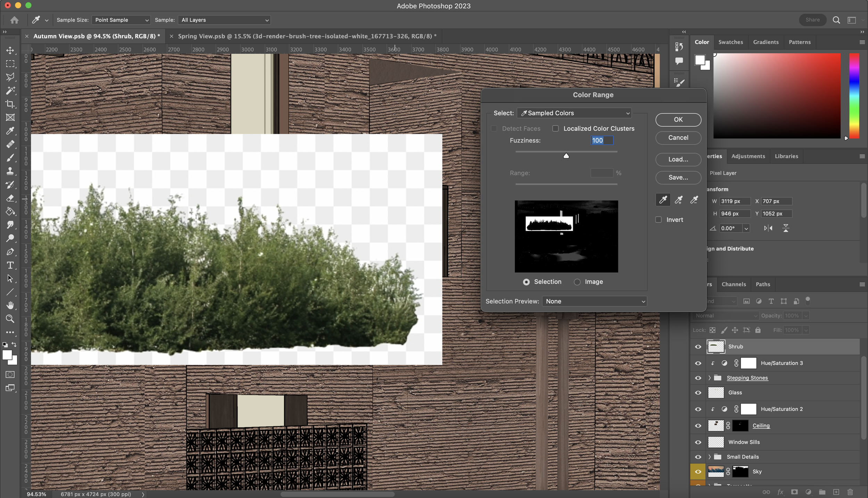Click OK to confirm Color Range
Viewport: 868px width, 498px height.
point(678,119)
